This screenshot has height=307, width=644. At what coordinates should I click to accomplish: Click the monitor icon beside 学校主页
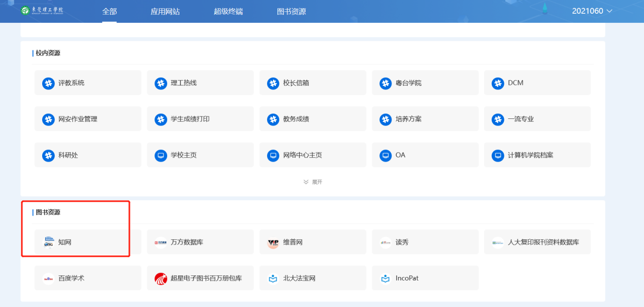point(160,155)
